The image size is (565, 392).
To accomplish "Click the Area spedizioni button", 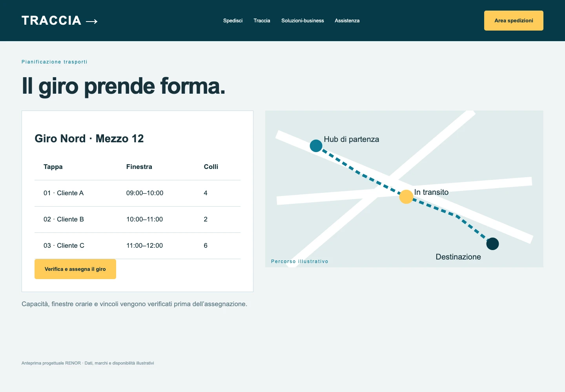I will pos(514,20).
